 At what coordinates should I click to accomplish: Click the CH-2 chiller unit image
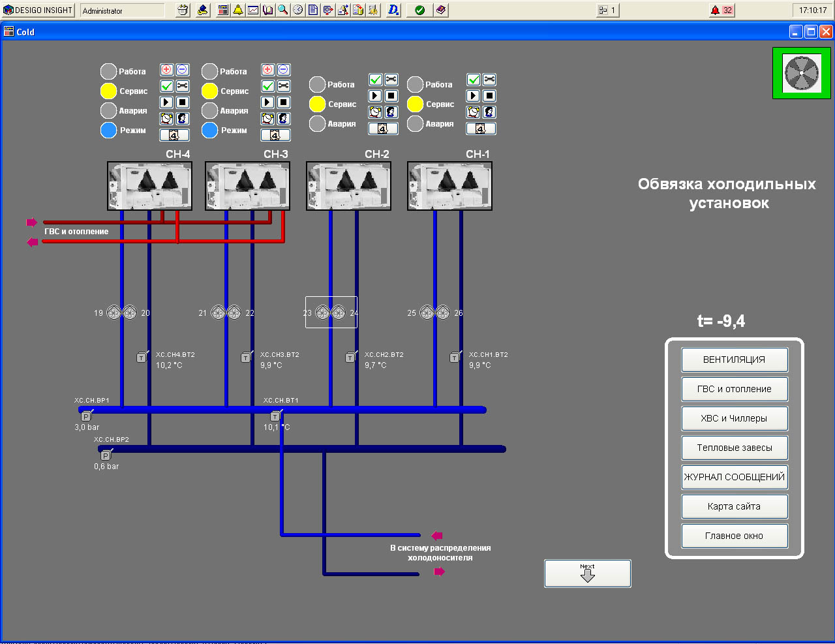(x=348, y=186)
